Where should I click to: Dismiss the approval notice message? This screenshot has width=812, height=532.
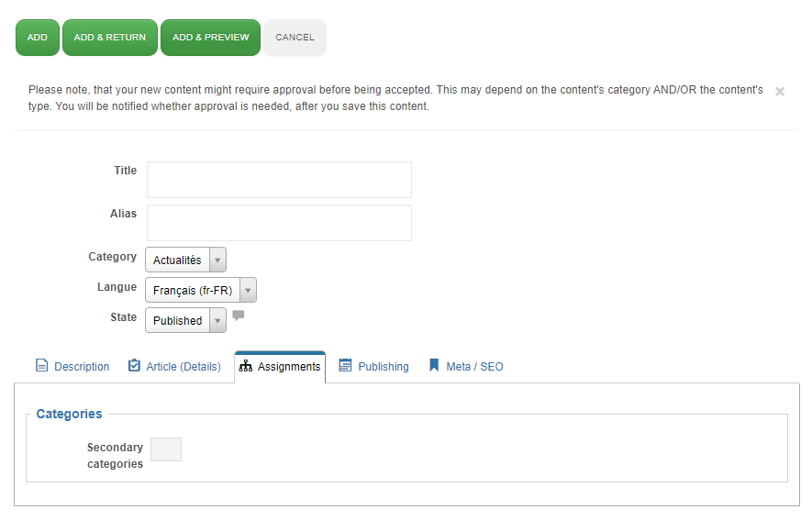[x=779, y=92]
